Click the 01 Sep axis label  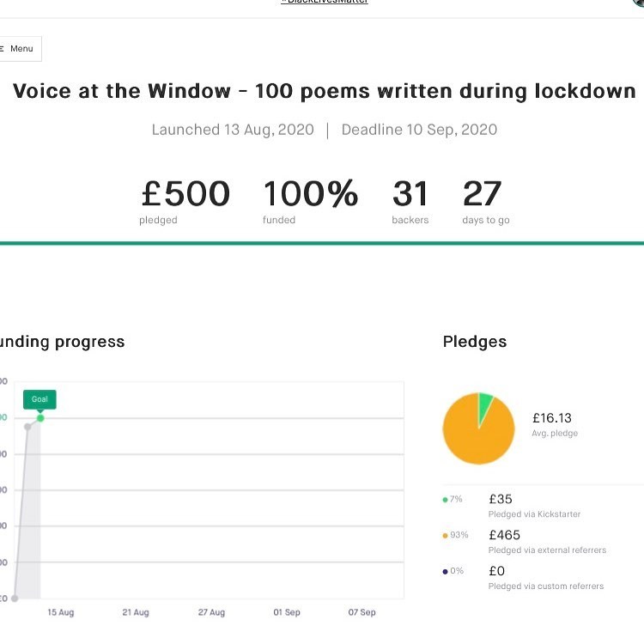tap(287, 612)
